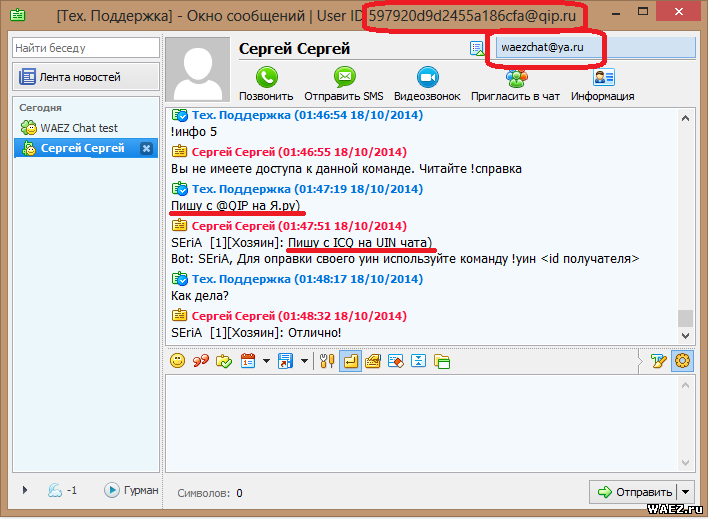Viewport: 708px width, 519px height.
Task: Click the contact list icon beside the email field
Action: click(477, 48)
